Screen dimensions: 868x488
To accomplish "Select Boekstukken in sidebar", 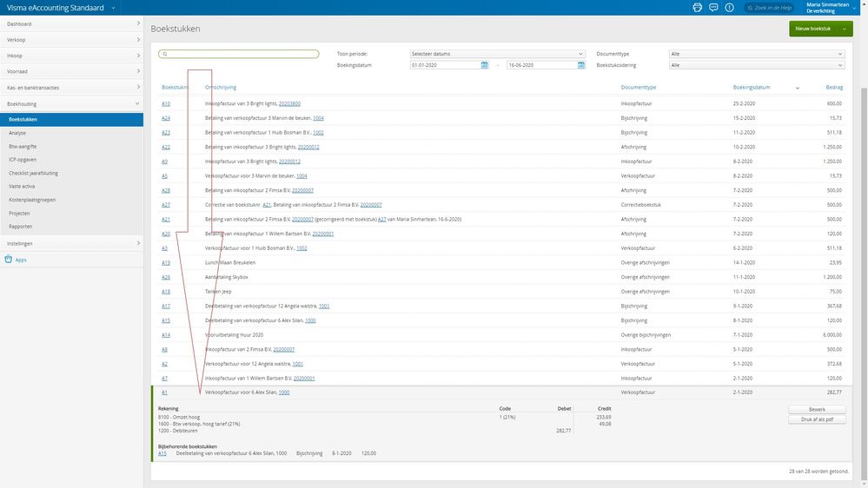I will [x=71, y=120].
